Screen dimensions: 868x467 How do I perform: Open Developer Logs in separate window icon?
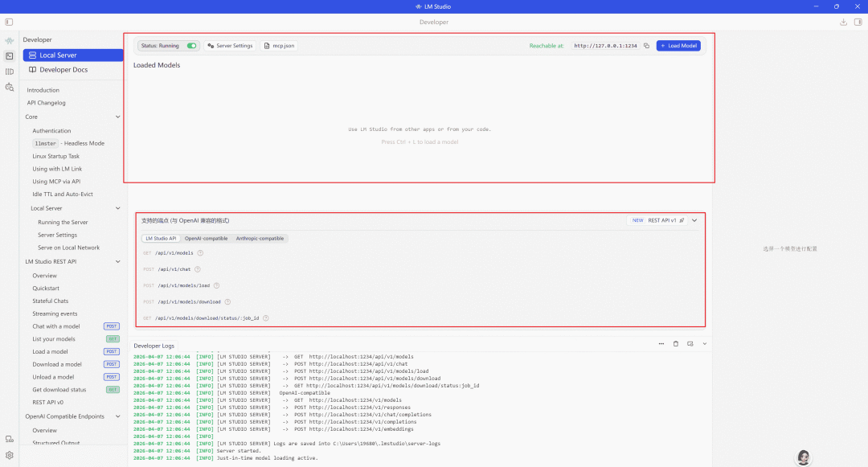(x=690, y=343)
